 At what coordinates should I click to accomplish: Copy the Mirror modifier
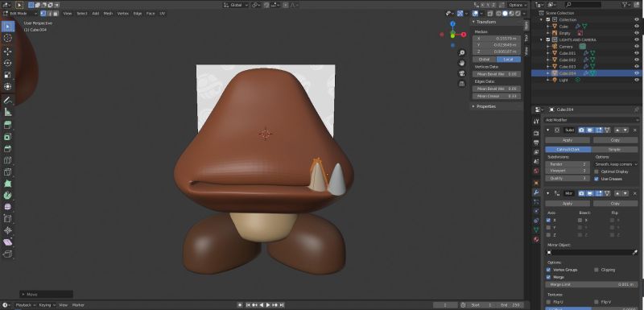(615, 203)
